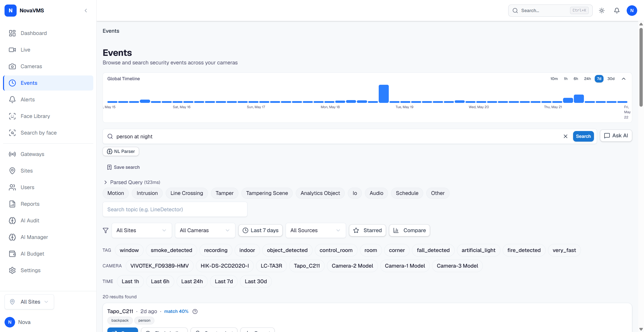Select the smoke_detected tag
Viewport: 644px width, 332px height.
[171, 250]
